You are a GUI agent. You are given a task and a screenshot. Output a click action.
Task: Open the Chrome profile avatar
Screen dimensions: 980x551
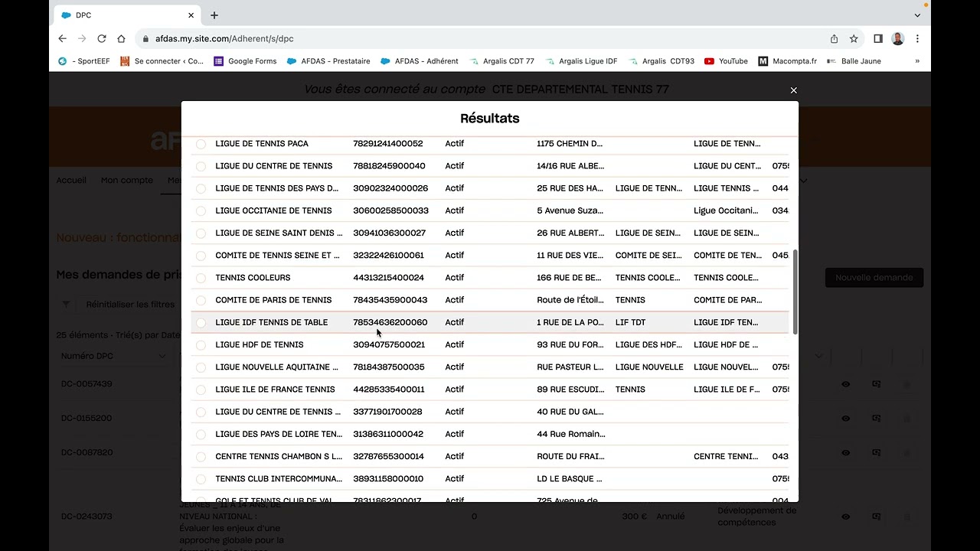(898, 38)
